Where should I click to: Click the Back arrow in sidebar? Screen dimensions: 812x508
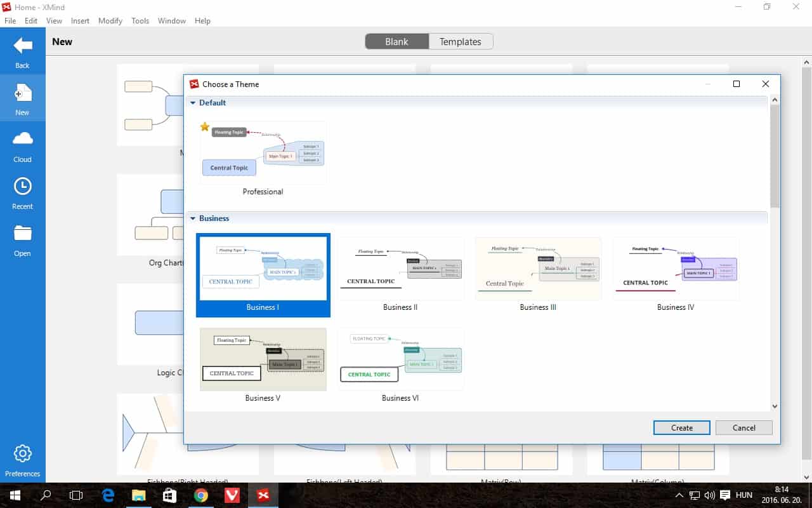click(22, 46)
